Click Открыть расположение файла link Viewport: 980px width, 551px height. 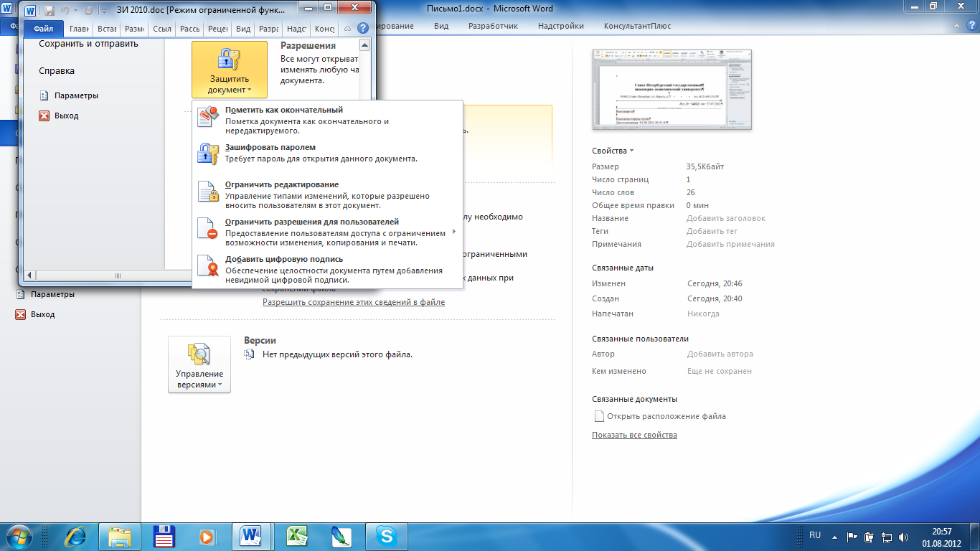pyautogui.click(x=666, y=416)
